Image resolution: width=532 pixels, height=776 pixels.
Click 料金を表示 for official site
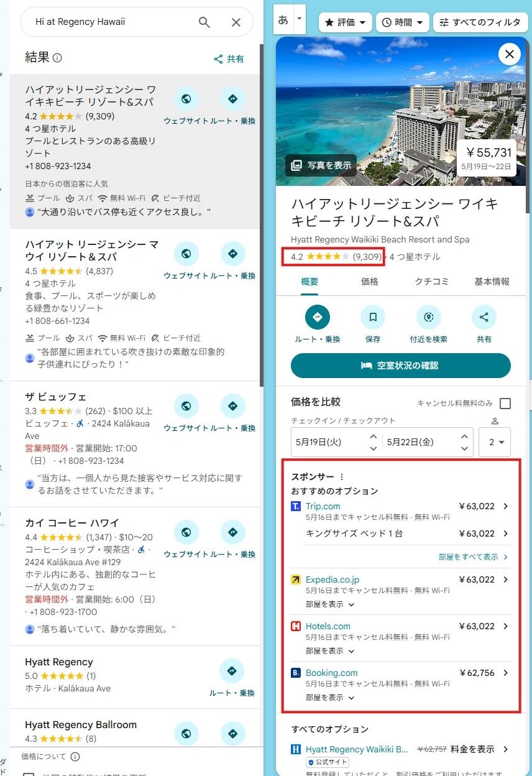pos(472,749)
